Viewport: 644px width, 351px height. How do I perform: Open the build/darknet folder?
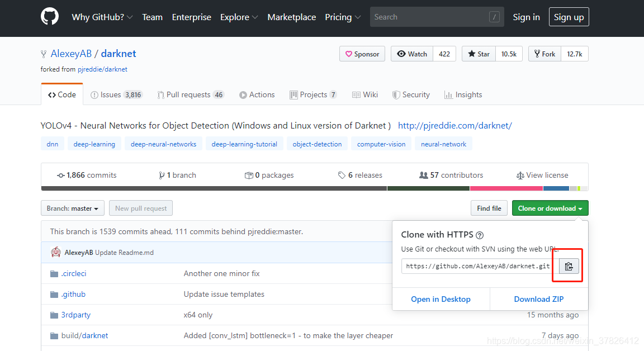click(84, 335)
